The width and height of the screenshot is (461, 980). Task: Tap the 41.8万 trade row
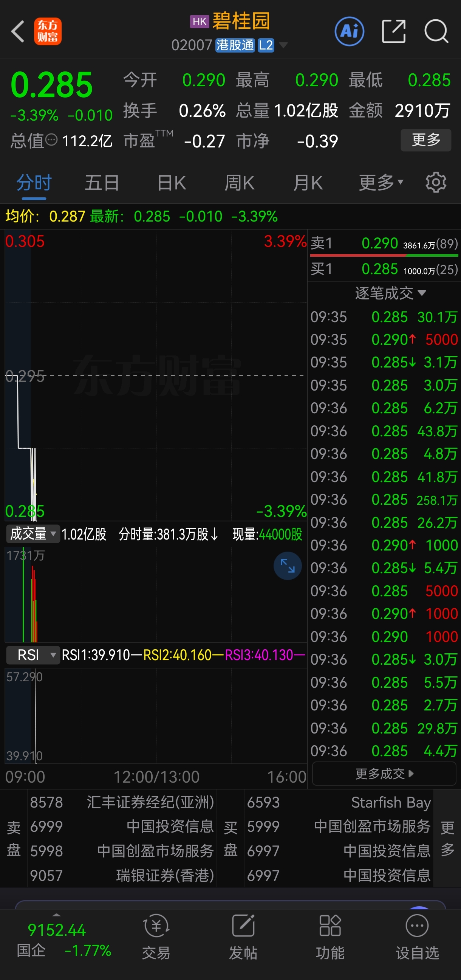[x=384, y=477]
